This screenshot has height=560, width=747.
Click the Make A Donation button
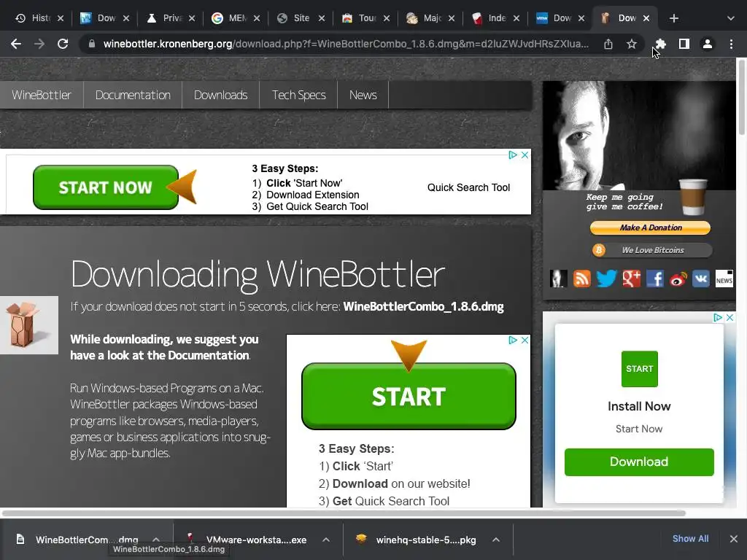click(x=650, y=227)
